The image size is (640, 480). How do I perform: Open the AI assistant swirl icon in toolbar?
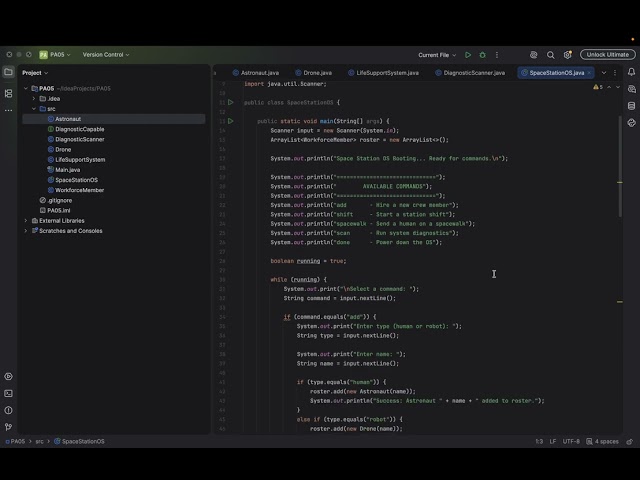pyautogui.click(x=533, y=55)
